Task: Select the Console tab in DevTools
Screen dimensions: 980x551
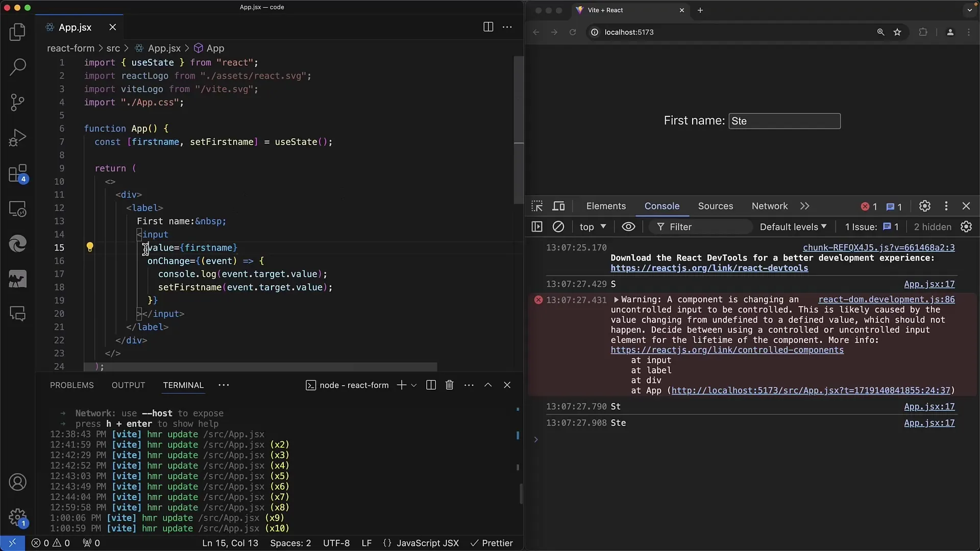Action: click(x=661, y=206)
